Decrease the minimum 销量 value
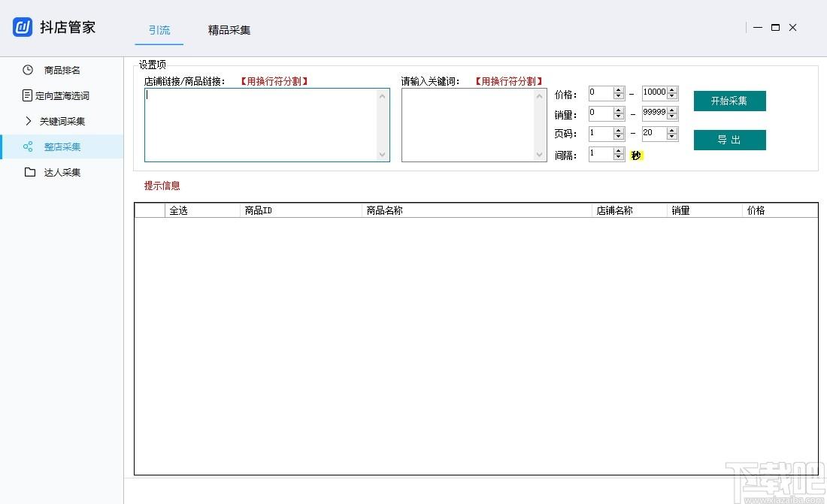This screenshot has width=827, height=504. (619, 116)
